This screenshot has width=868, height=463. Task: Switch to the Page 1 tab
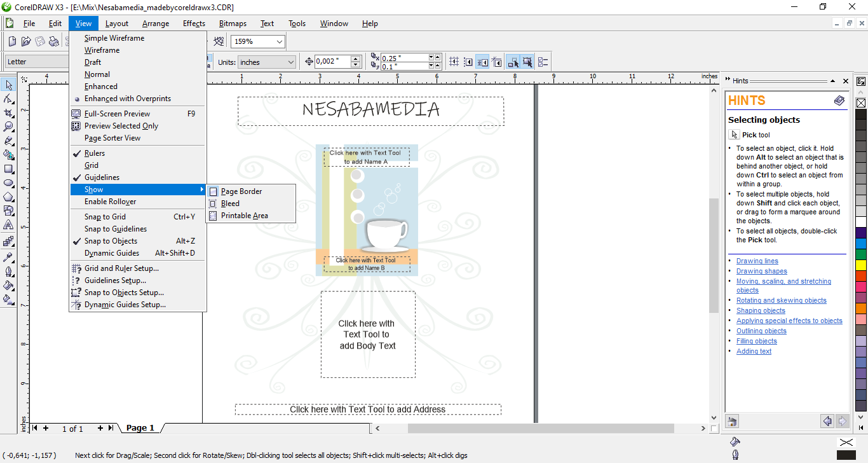pyautogui.click(x=140, y=428)
